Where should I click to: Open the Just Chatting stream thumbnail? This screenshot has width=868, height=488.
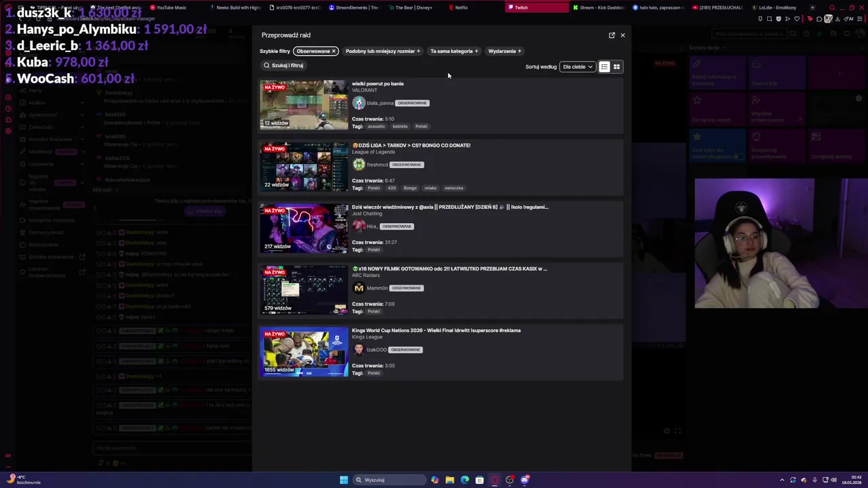304,228
